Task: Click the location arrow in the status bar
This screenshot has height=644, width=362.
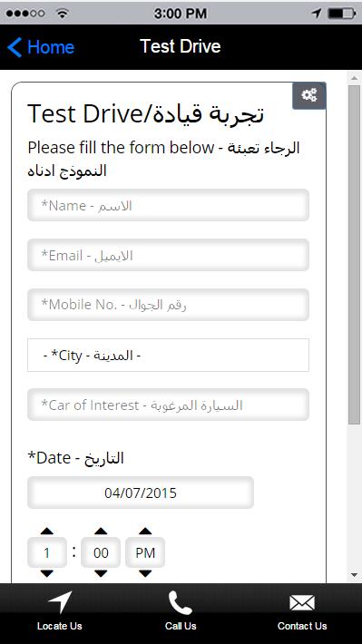Action: point(316,13)
